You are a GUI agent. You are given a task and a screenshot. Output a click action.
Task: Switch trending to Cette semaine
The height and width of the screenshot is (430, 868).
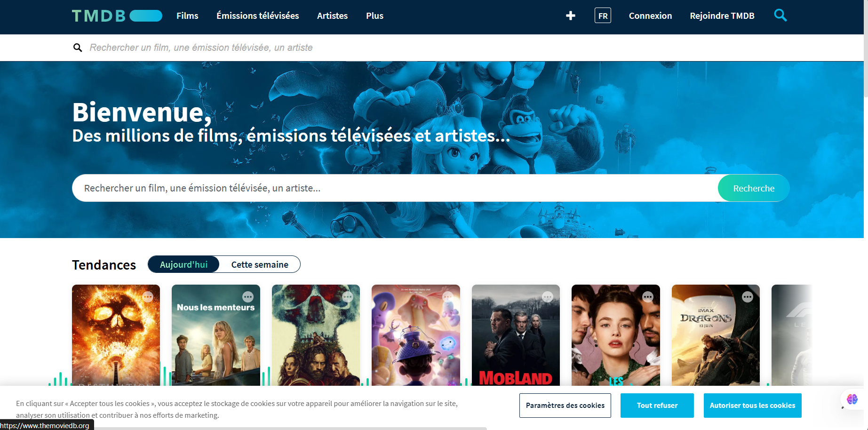[x=260, y=264]
